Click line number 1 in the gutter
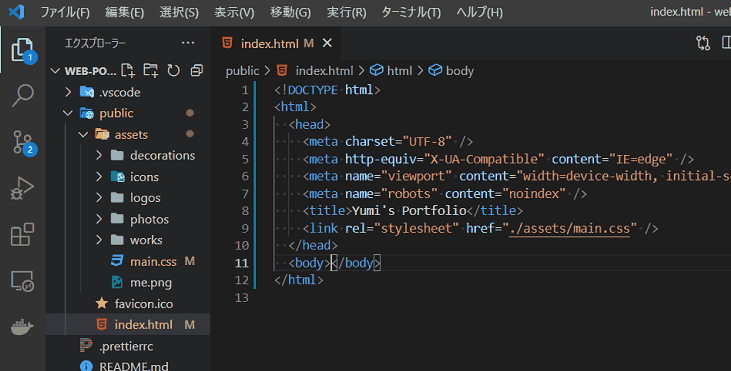 [x=245, y=89]
